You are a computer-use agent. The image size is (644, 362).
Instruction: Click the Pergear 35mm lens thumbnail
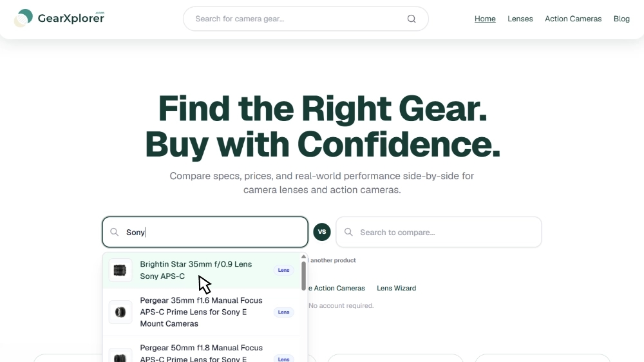[120, 312]
